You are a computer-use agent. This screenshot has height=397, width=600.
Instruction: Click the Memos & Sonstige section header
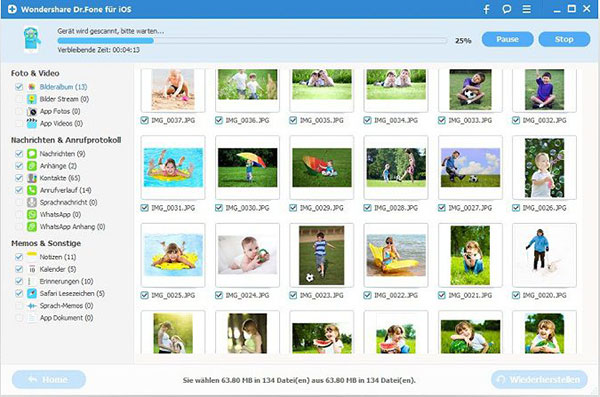46,243
